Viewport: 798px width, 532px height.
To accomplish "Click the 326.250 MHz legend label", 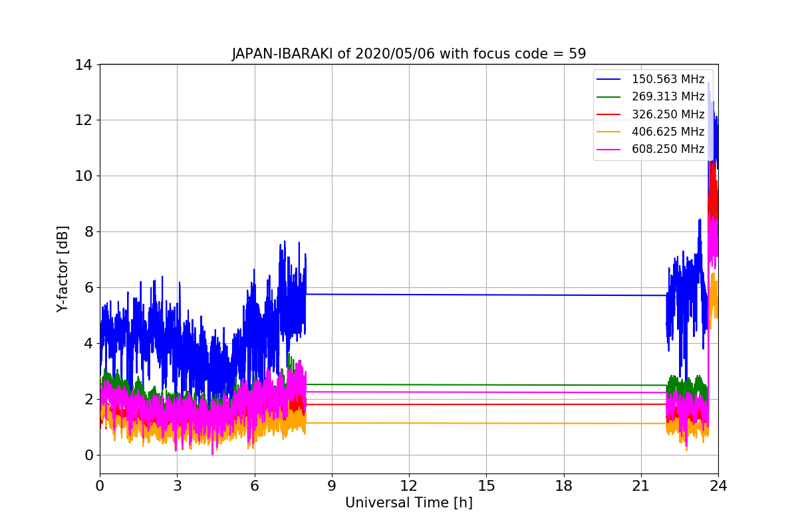I will tap(668, 114).
